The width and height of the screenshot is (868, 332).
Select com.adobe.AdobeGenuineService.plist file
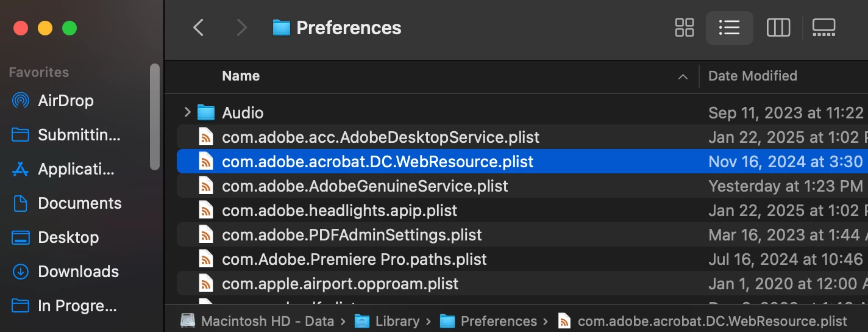[x=365, y=186]
